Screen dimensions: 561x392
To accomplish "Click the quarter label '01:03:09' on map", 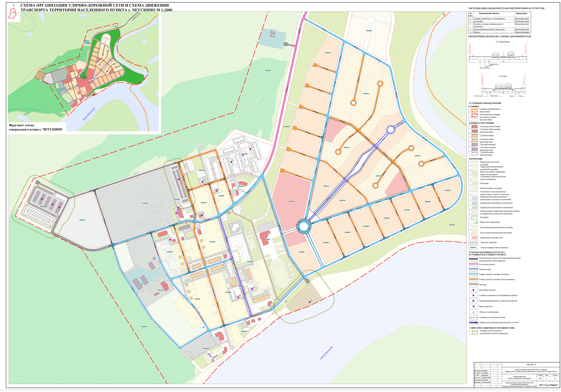I will coord(268,70).
